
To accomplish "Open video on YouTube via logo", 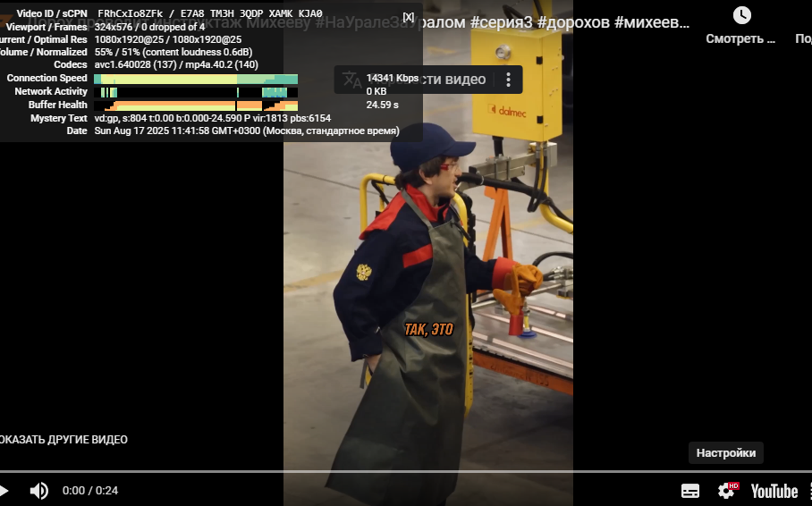I will pos(774,491).
